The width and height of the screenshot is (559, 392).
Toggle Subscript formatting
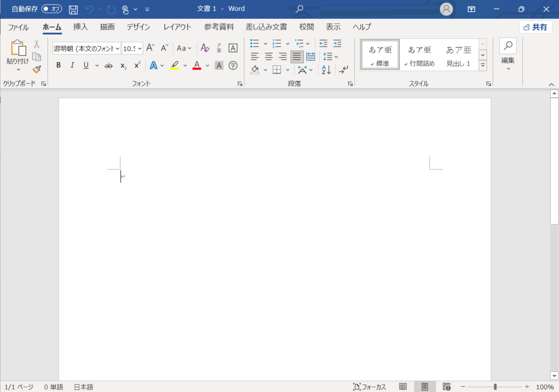click(x=123, y=65)
